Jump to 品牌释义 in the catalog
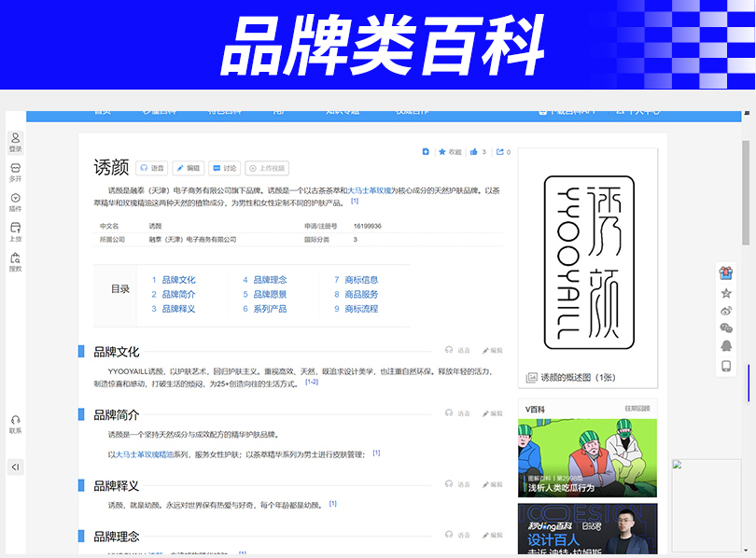The width and height of the screenshot is (756, 558). click(178, 309)
